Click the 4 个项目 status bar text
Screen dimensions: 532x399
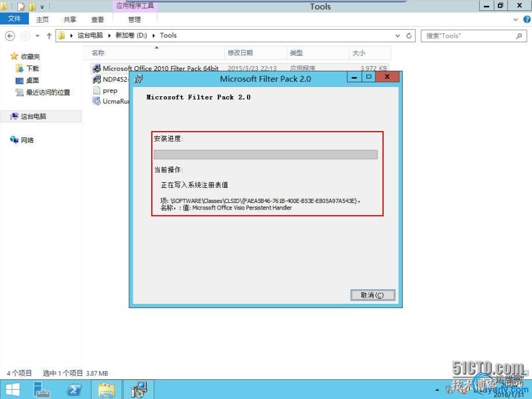(x=19, y=373)
